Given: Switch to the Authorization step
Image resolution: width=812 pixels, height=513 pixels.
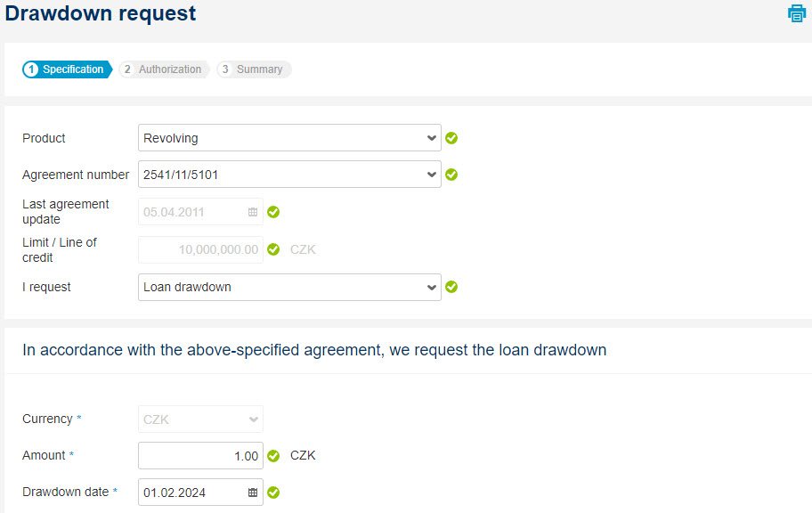Looking at the screenshot, I should pyautogui.click(x=164, y=69).
